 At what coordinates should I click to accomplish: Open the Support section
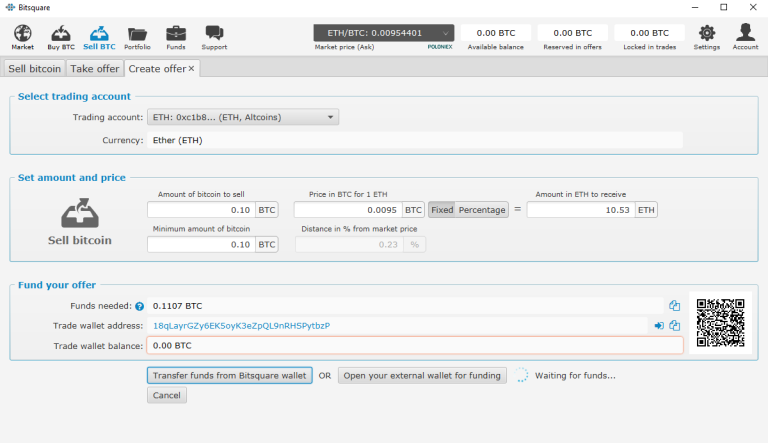pyautogui.click(x=214, y=37)
